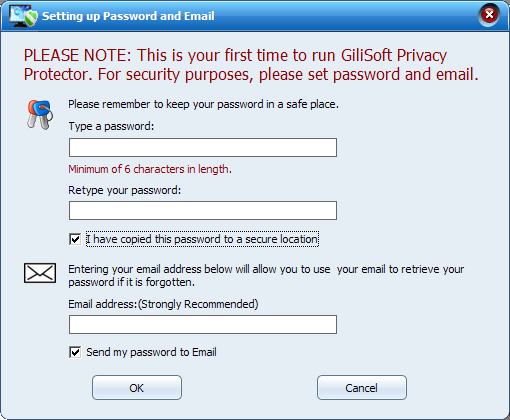Click the 'Send my password to Email' label
The width and height of the screenshot is (510, 420).
(x=151, y=352)
